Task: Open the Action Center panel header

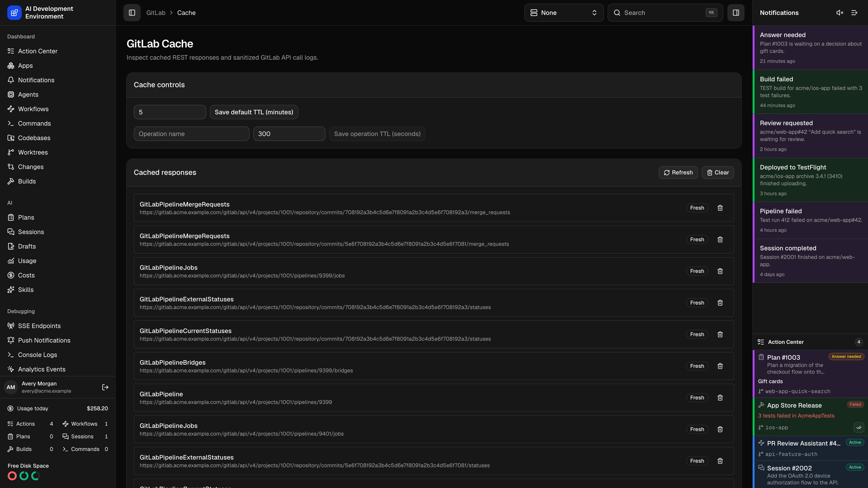Action: (810, 342)
